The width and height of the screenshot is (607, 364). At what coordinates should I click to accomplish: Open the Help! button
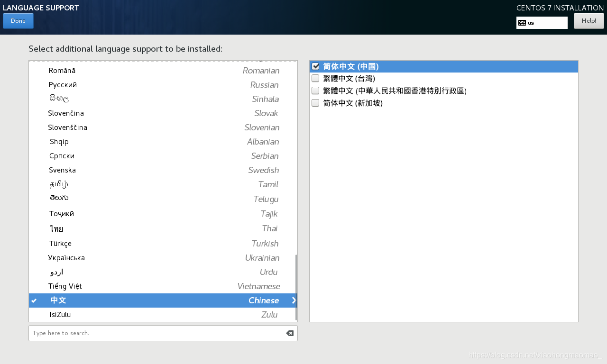pos(589,21)
